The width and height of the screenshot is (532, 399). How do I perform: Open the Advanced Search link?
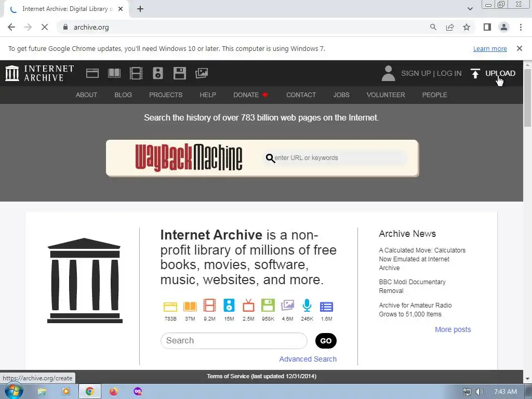308,359
